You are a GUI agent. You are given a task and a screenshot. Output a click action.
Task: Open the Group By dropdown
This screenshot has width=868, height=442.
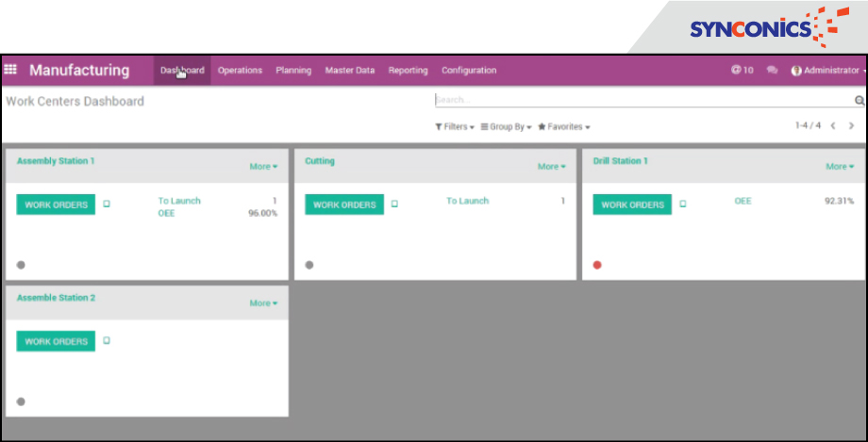tap(506, 126)
